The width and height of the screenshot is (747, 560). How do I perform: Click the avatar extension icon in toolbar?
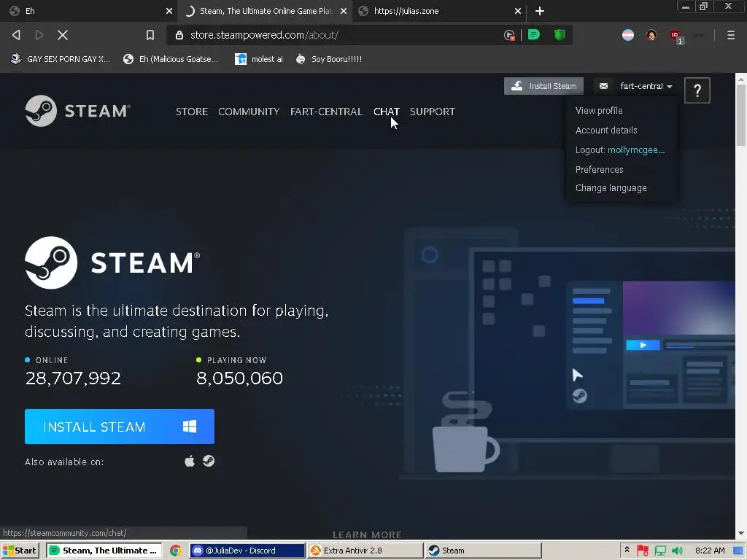tap(651, 35)
